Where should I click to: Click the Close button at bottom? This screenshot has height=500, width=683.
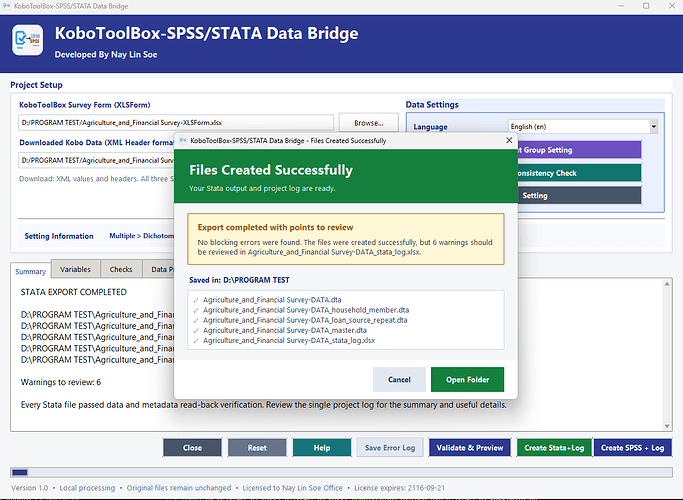tap(192, 448)
